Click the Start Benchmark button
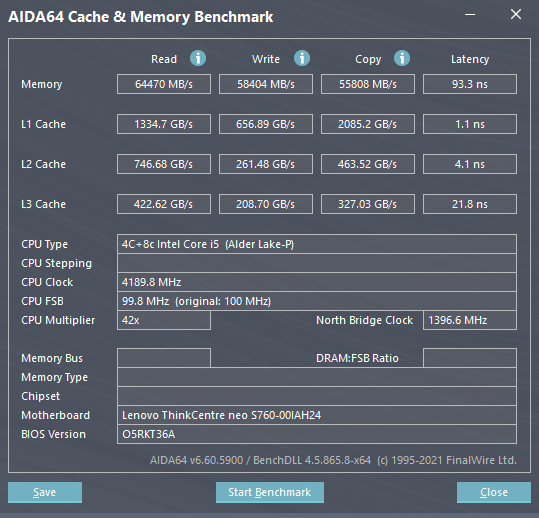This screenshot has height=518, width=539. pyautogui.click(x=270, y=492)
